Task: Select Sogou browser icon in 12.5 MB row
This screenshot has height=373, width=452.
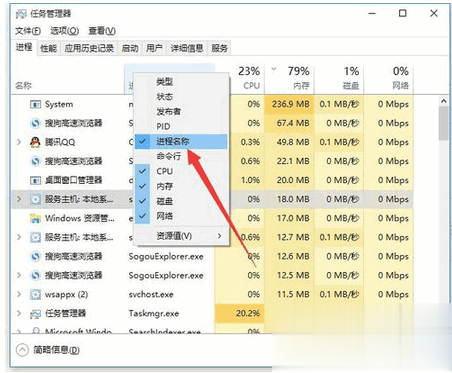Action: (x=35, y=275)
